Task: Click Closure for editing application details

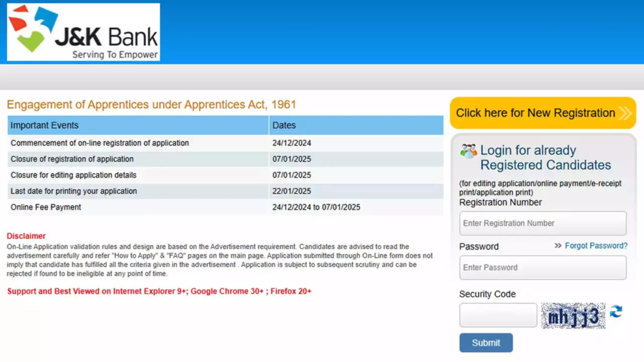Action: (x=74, y=175)
